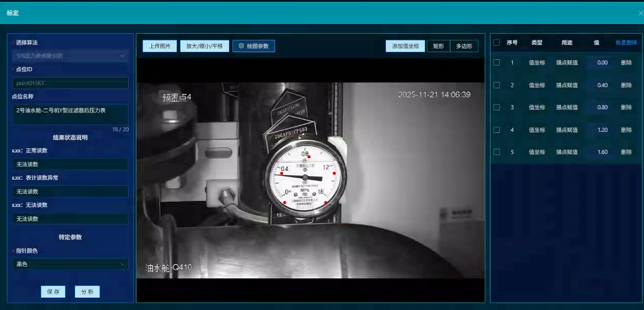Tick the checkbox for row 1
Viewport: 644px width, 310px height.
point(497,63)
